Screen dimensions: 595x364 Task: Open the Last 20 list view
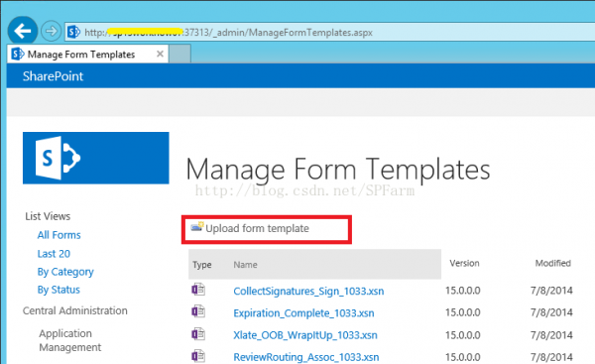pyautogui.click(x=54, y=254)
